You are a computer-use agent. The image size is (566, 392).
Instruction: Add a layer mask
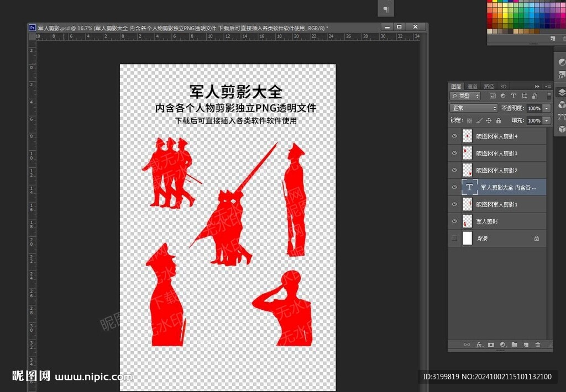(x=491, y=345)
